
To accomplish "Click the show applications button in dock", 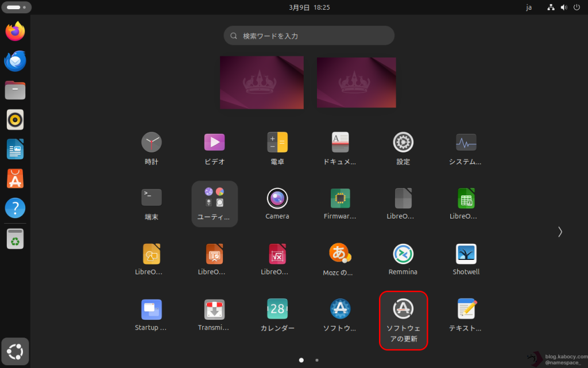I will pos(15,350).
